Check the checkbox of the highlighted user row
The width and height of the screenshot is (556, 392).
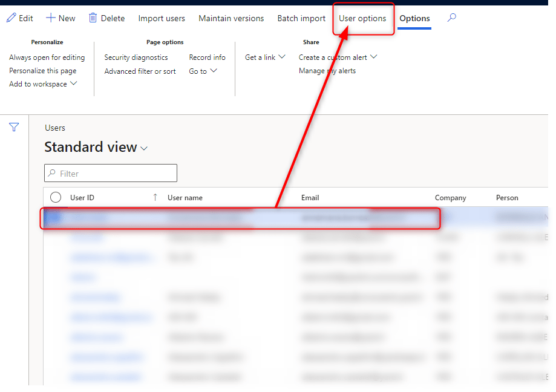pyautogui.click(x=55, y=218)
